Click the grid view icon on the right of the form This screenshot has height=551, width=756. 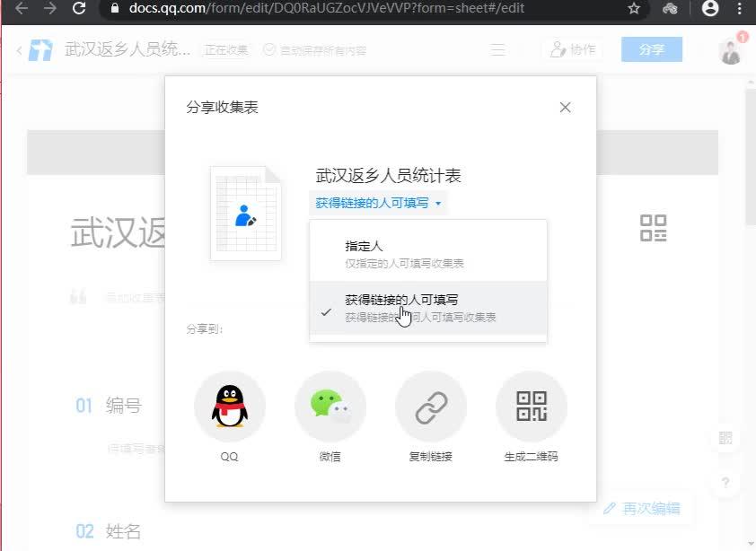(654, 228)
